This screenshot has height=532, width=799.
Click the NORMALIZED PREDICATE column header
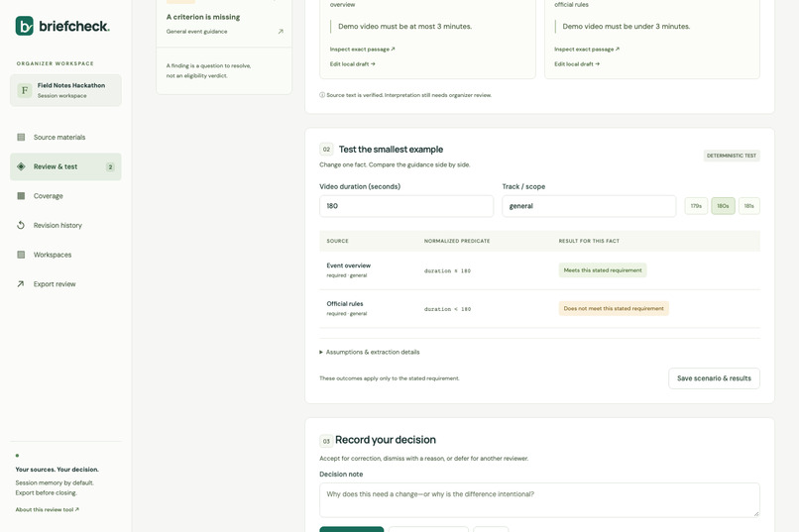pos(457,241)
